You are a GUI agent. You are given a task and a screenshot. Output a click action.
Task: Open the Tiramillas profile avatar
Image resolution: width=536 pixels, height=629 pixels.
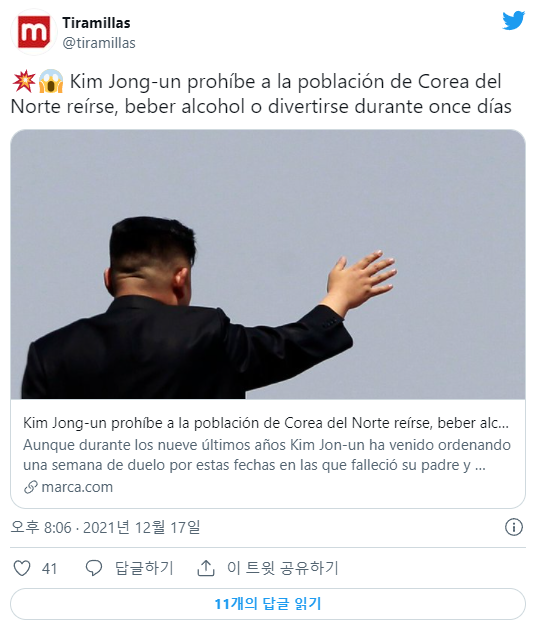pos(34,32)
